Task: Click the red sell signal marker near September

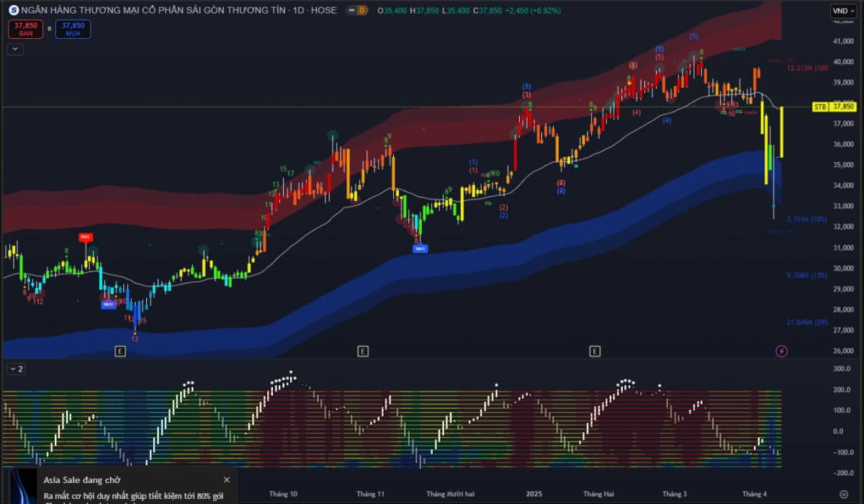Action: pyautogui.click(x=86, y=237)
